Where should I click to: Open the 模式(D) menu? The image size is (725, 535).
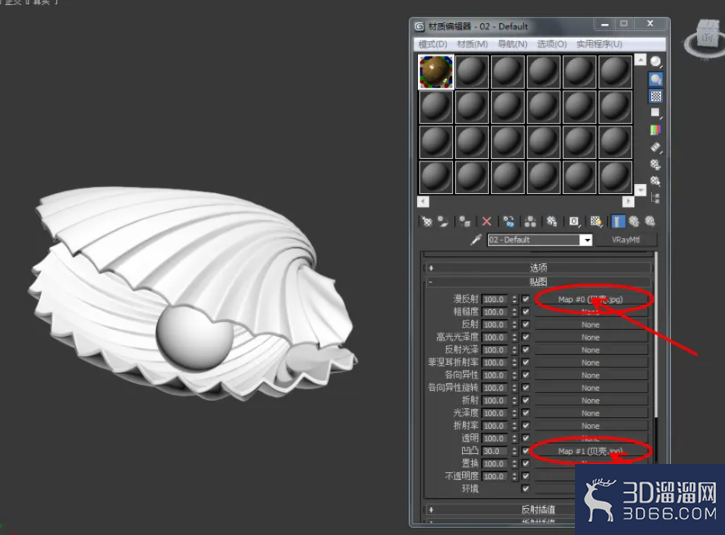tap(433, 44)
